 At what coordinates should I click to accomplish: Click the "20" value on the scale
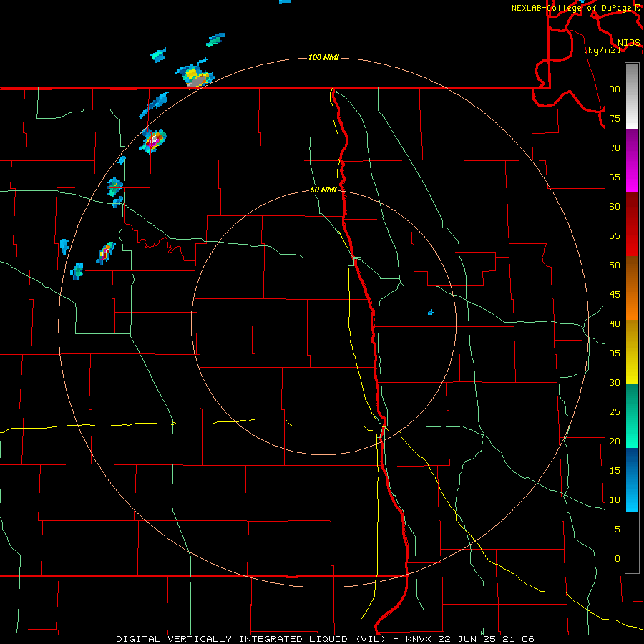[x=615, y=441]
